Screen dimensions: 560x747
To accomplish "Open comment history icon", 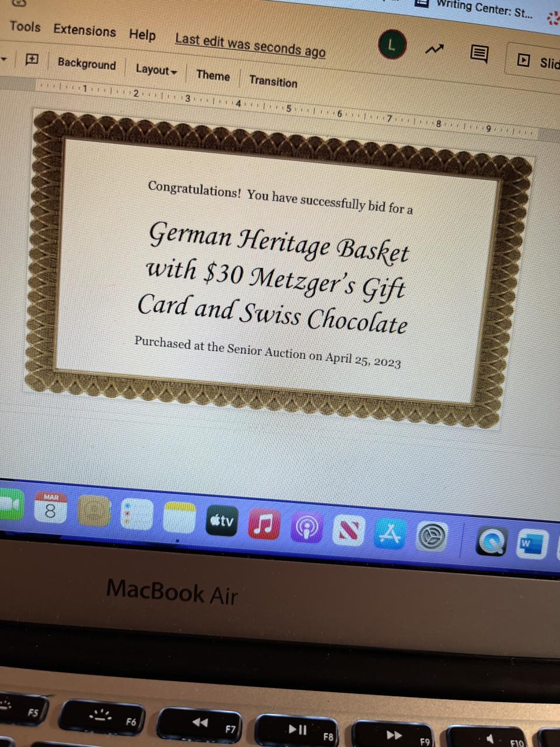I will [x=480, y=54].
